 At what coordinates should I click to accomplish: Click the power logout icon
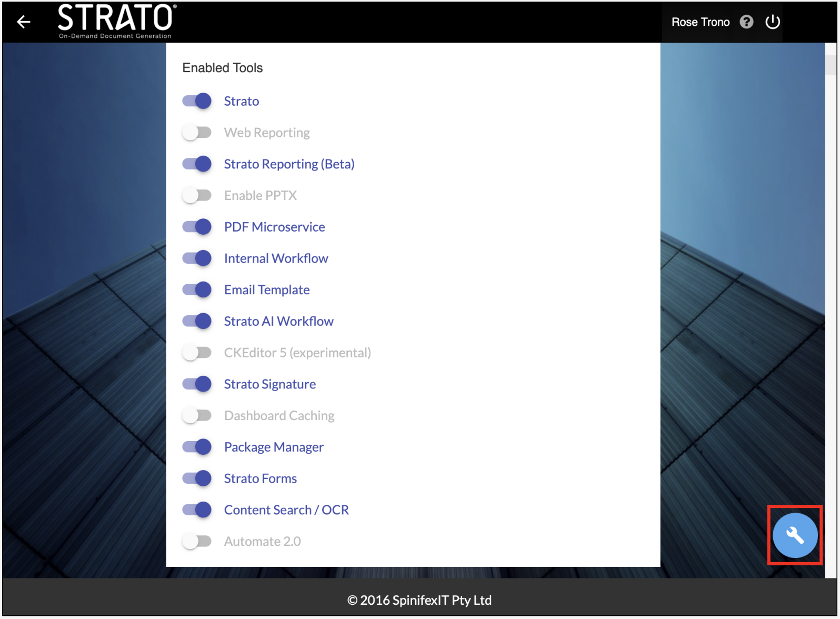pos(772,22)
